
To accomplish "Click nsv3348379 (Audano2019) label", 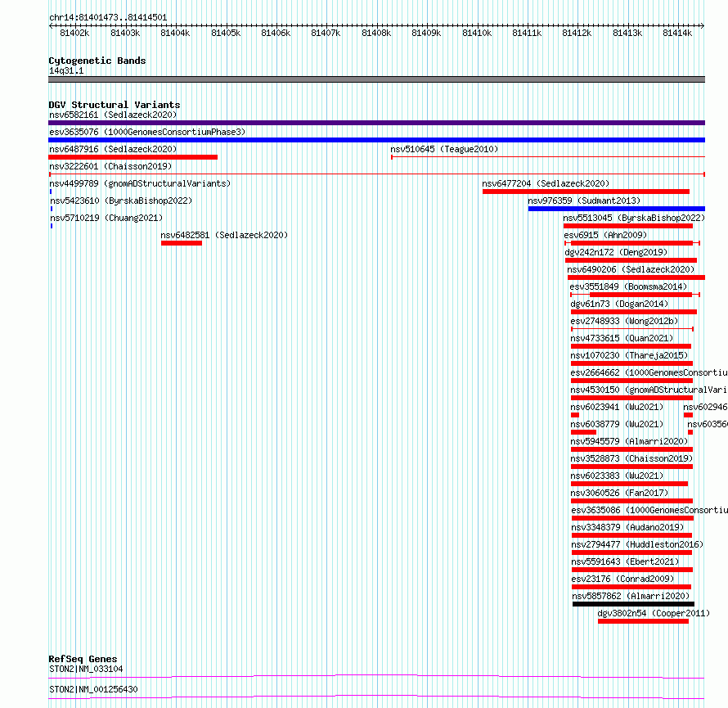I will [x=627, y=527].
